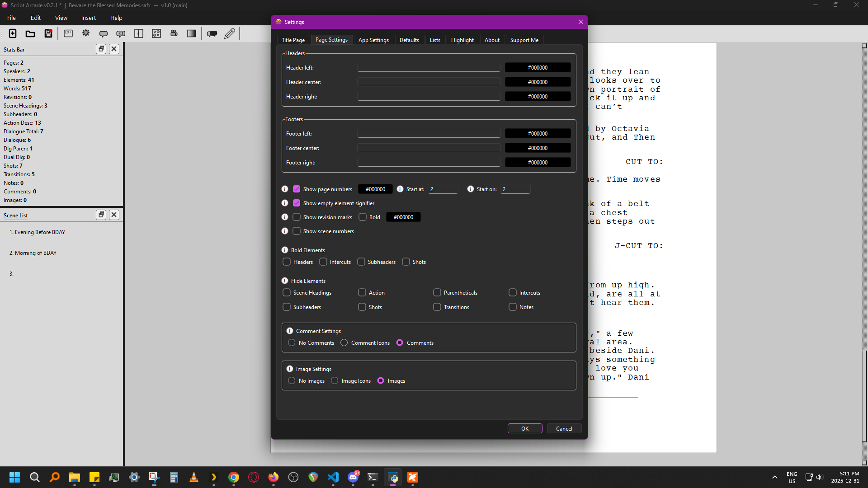Select the Comment Icons radio button
Image resolution: width=868 pixels, height=488 pixels.
click(x=344, y=343)
